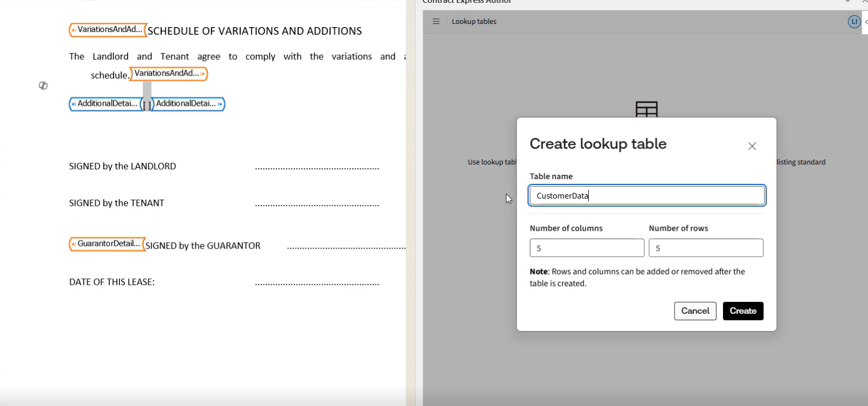Select the opening AdditionalDetai blue tag

[105, 104]
